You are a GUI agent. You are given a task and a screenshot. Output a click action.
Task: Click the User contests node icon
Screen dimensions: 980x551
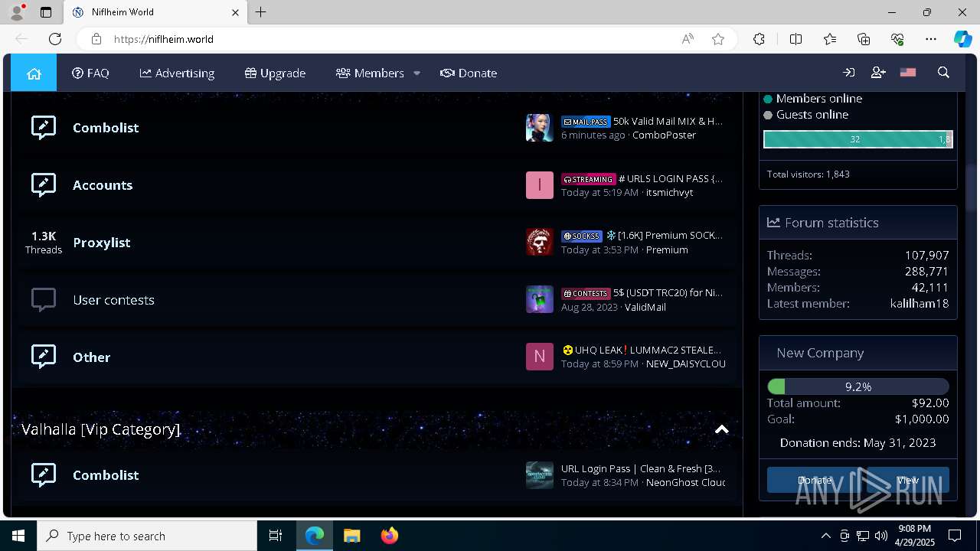coord(44,299)
